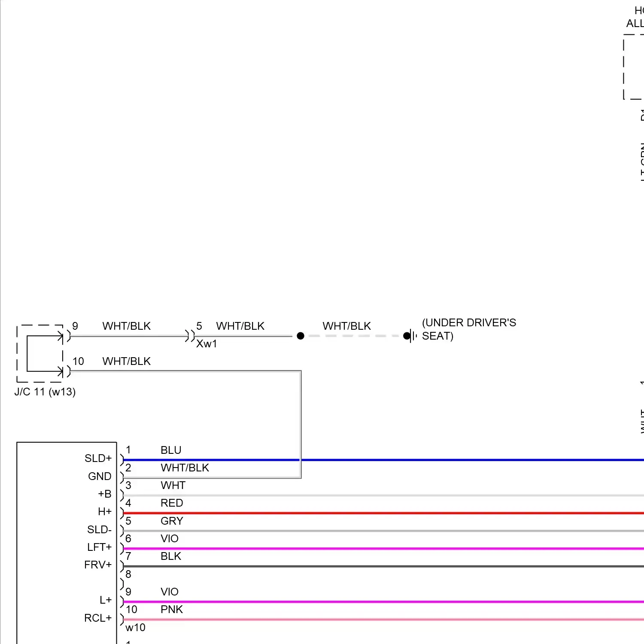This screenshot has width=644, height=644.
Task: Select pin number 8 on w10 connector
Action: click(128, 574)
